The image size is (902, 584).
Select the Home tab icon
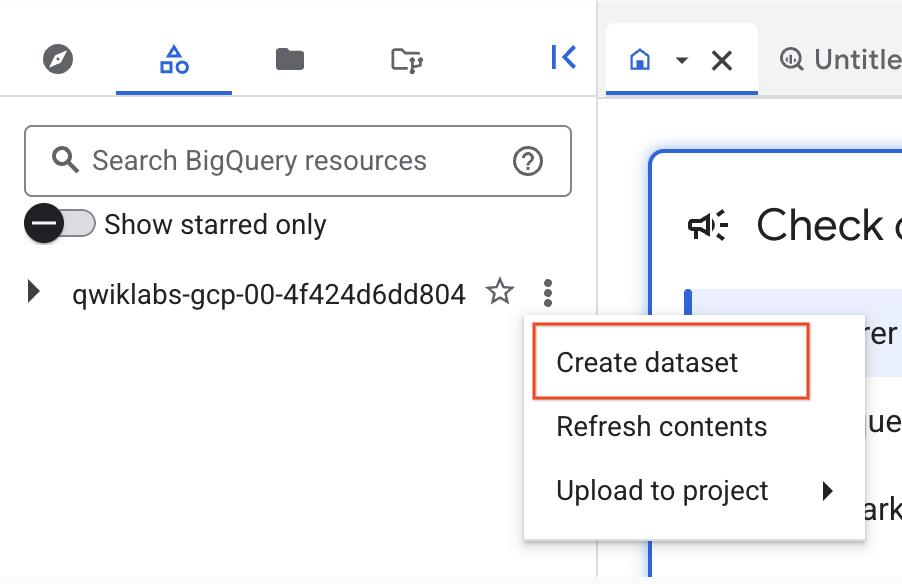pyautogui.click(x=640, y=59)
